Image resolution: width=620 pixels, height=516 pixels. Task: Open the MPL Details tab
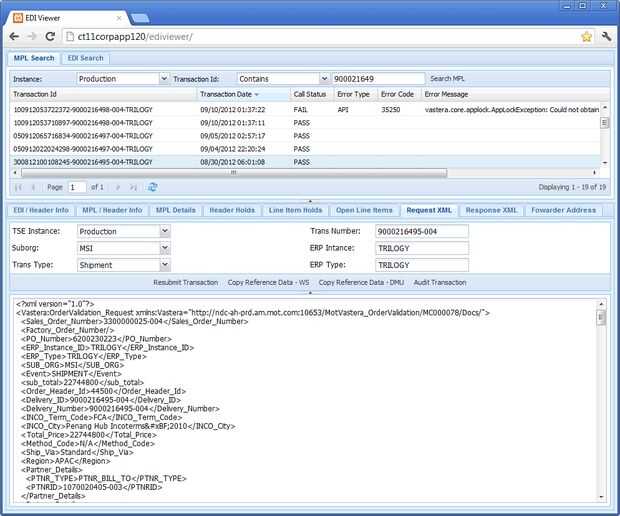pos(176,210)
